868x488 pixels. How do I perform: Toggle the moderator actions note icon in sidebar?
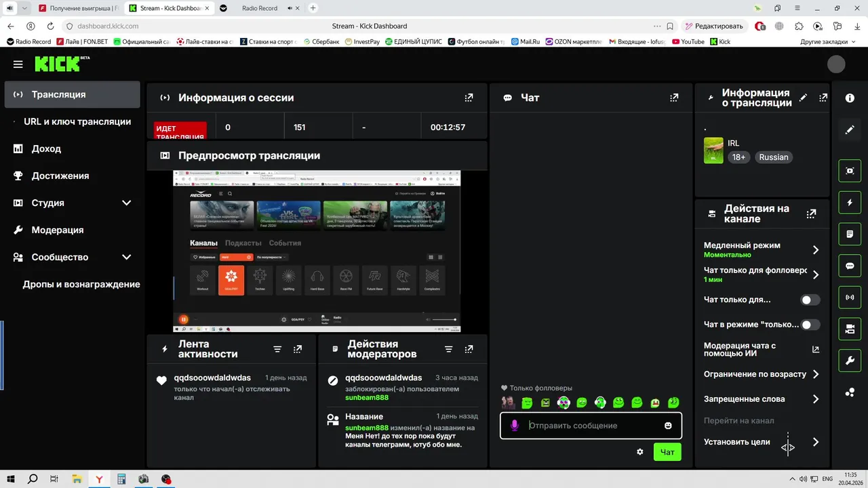[850, 235]
